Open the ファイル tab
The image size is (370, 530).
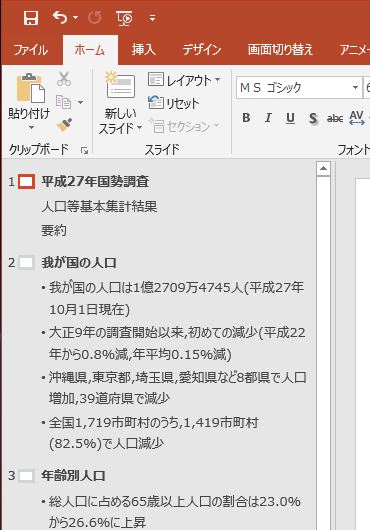click(30, 50)
